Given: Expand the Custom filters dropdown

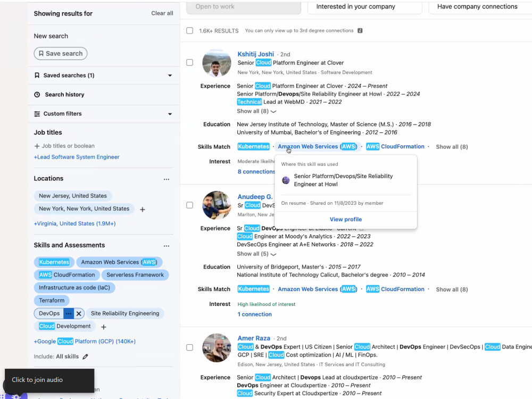Looking at the screenshot, I should (170, 114).
